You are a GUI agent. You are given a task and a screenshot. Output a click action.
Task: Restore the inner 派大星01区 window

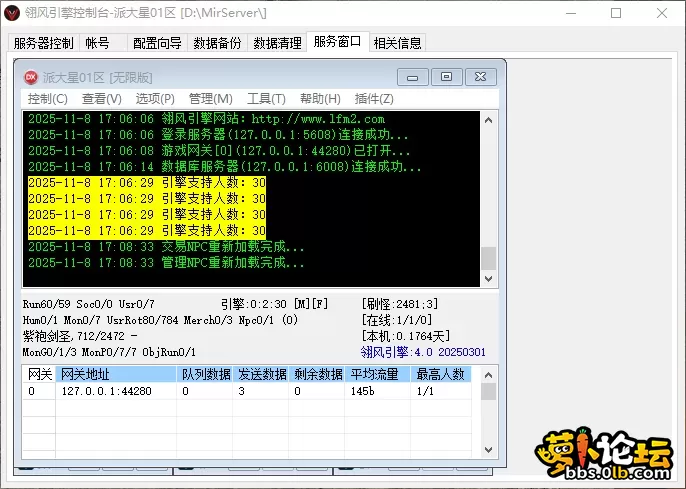tap(446, 77)
